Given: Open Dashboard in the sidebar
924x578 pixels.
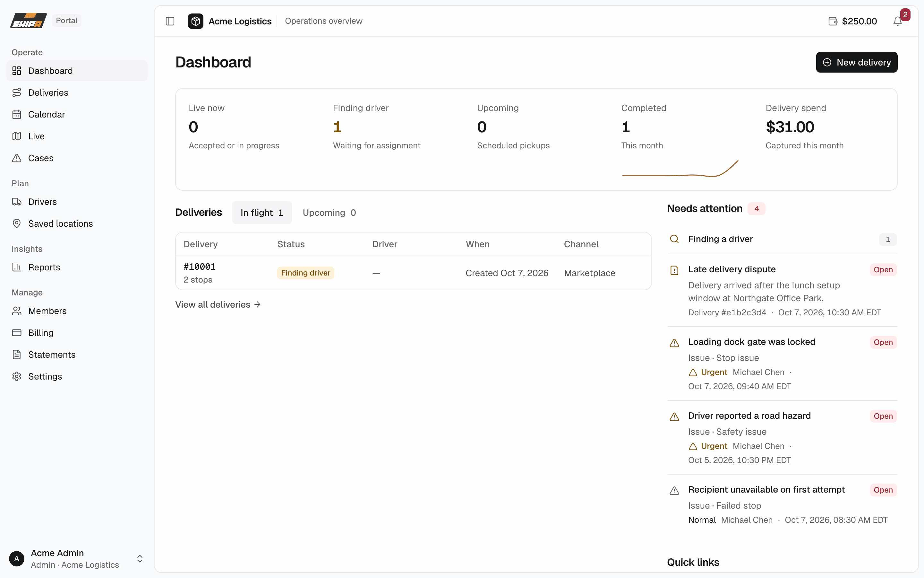Looking at the screenshot, I should (77, 71).
